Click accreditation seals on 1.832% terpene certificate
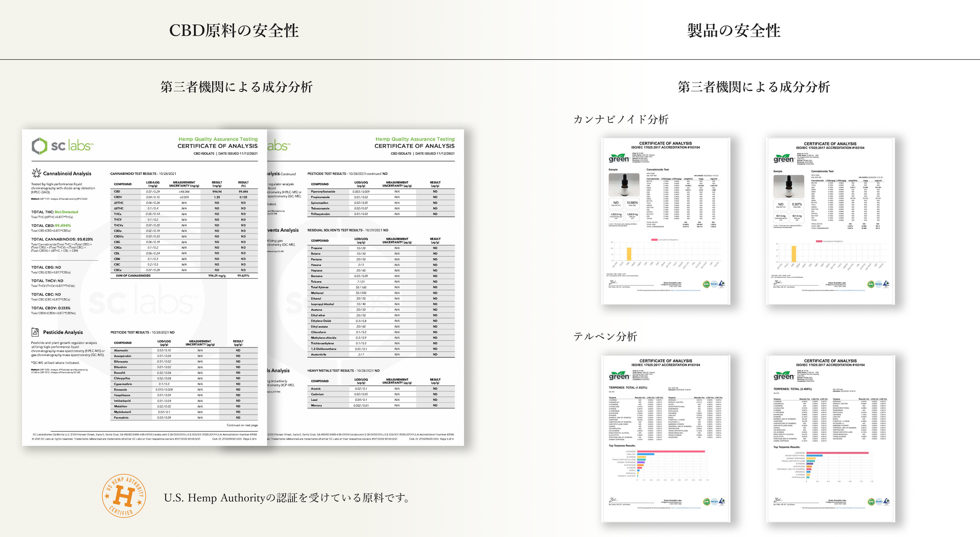The width and height of the screenshot is (980, 537). click(x=714, y=502)
